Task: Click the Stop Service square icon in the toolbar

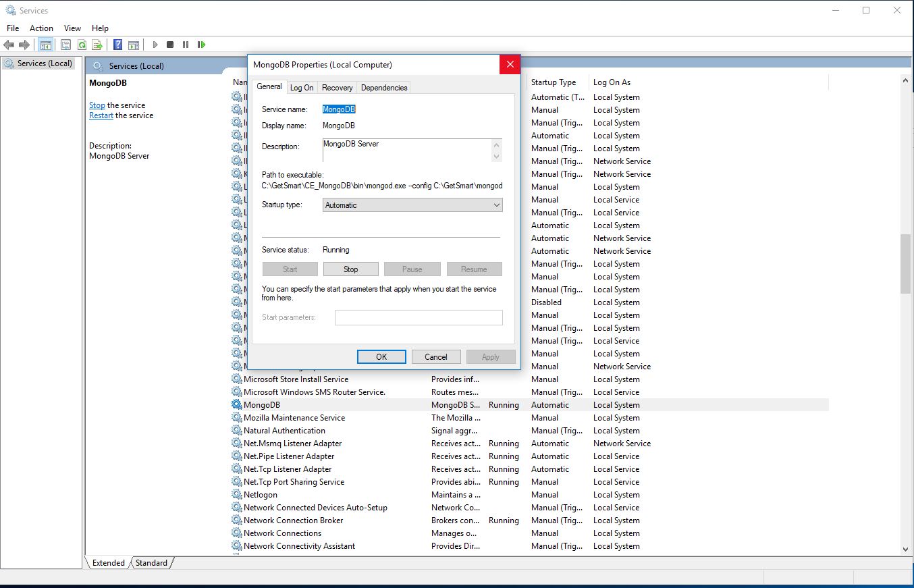Action: pyautogui.click(x=170, y=45)
